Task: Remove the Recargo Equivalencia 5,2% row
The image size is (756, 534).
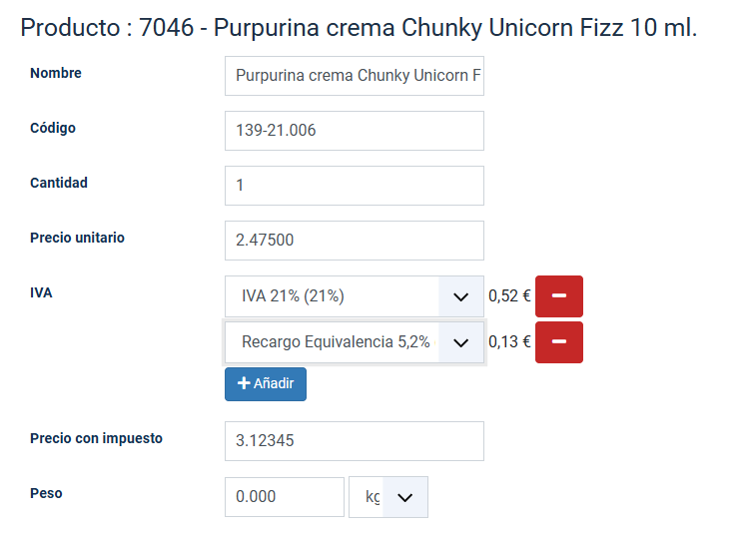Action: pos(559,342)
